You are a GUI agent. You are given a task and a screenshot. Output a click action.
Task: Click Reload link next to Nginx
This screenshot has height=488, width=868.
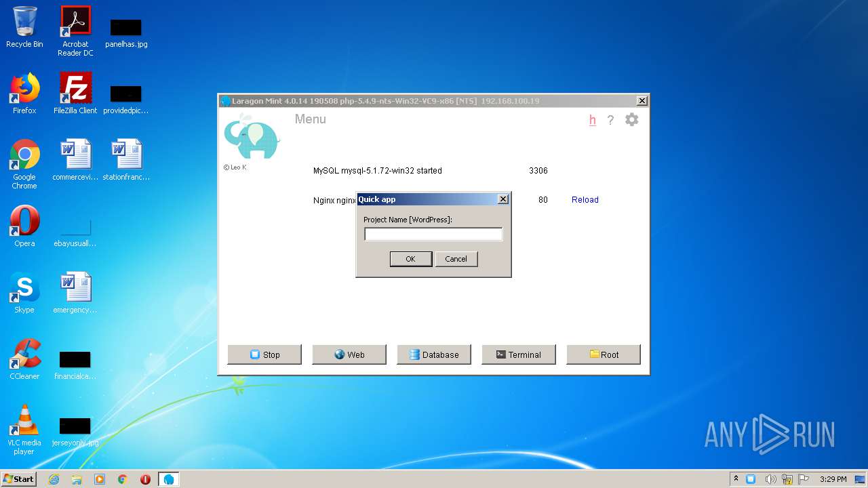click(x=585, y=200)
